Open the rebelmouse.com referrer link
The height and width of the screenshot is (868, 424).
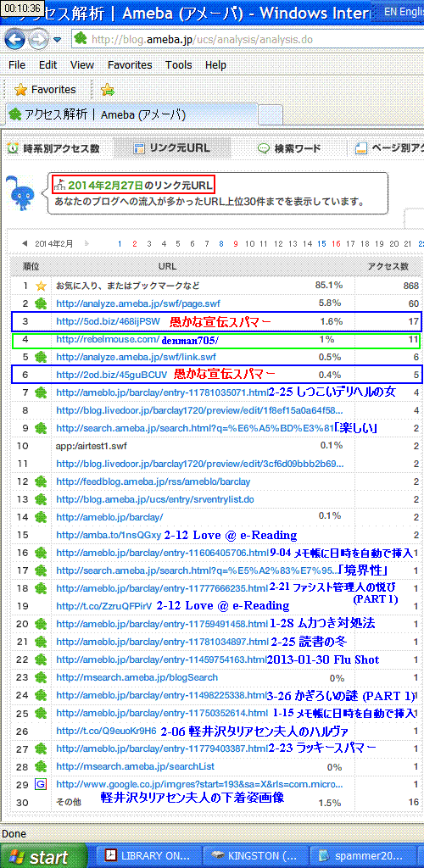[x=108, y=339]
